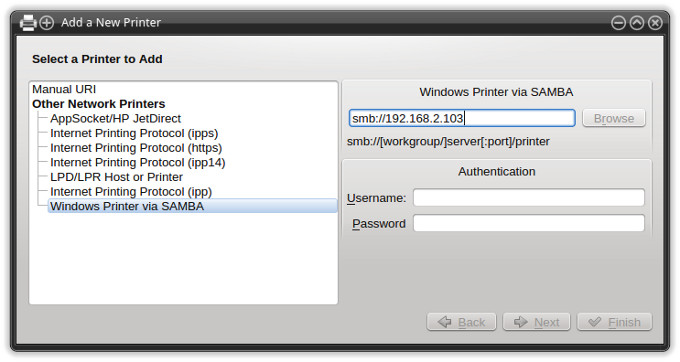Viewport: 680px width, 362px height.
Task: Click the smb:// address input field
Action: click(x=462, y=118)
